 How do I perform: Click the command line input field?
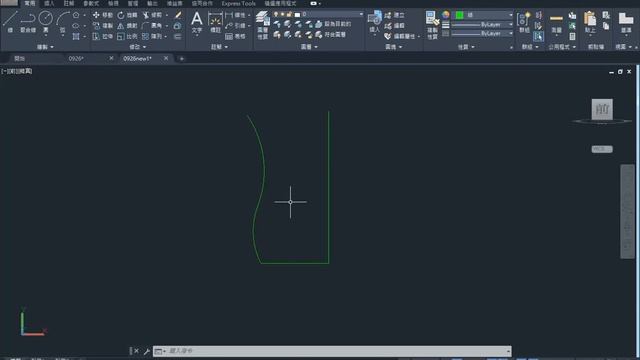click(x=332, y=351)
